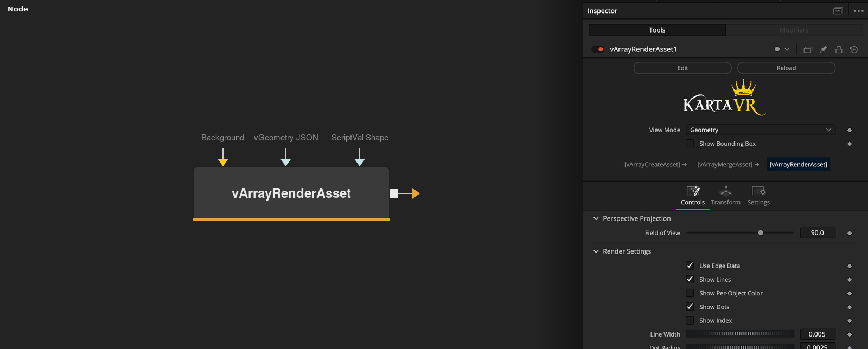Open the node color dot dropdown
The image size is (868, 349).
tap(782, 49)
